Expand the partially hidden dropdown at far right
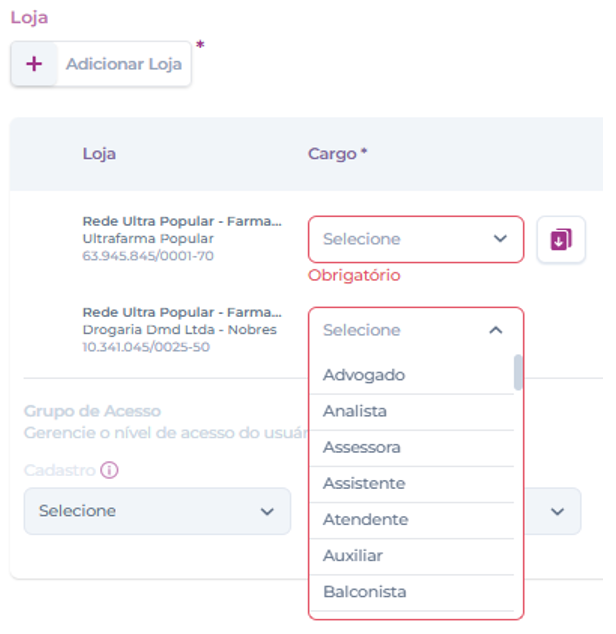616x634 pixels. 557,511
